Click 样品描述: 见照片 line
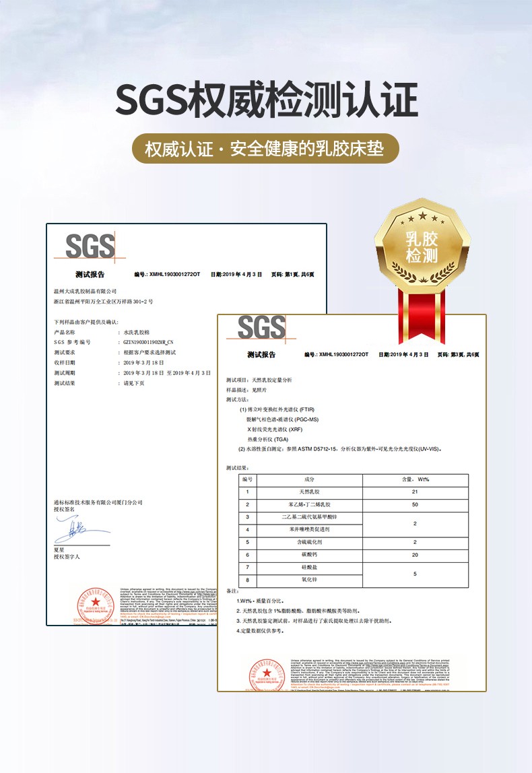The image size is (532, 773). tap(246, 390)
